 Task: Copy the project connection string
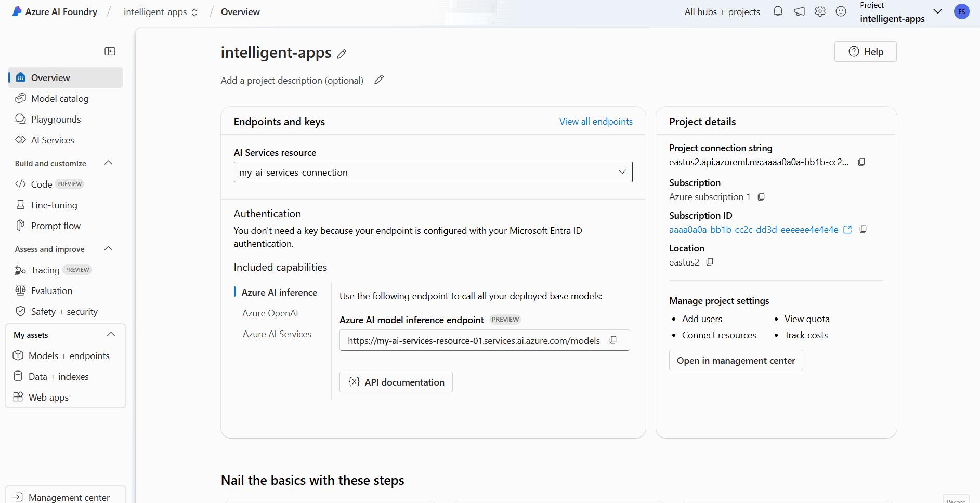[861, 162]
